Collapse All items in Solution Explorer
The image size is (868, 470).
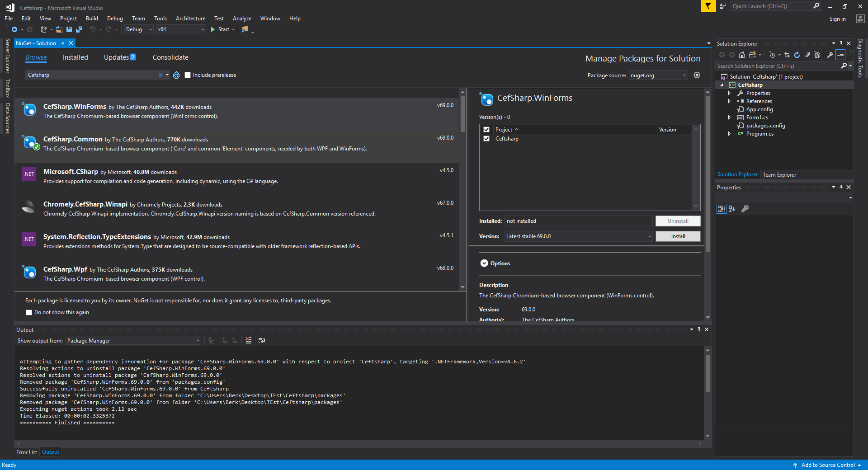[x=807, y=55]
